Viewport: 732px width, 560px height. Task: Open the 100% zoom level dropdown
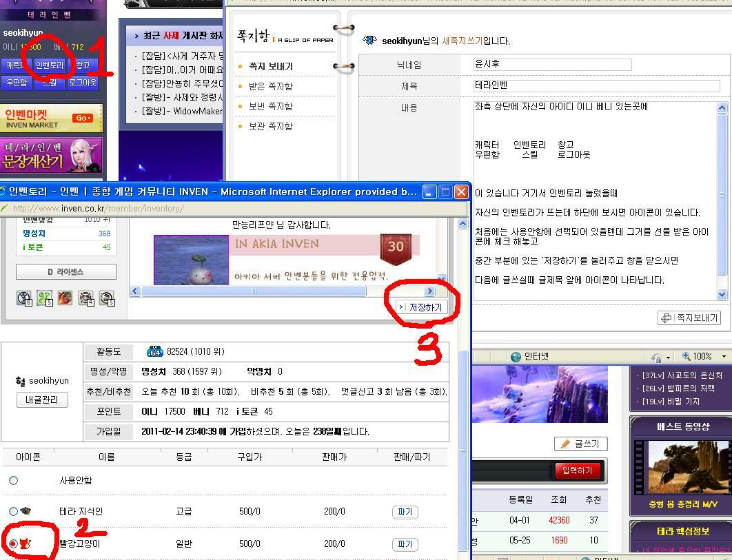[x=724, y=357]
